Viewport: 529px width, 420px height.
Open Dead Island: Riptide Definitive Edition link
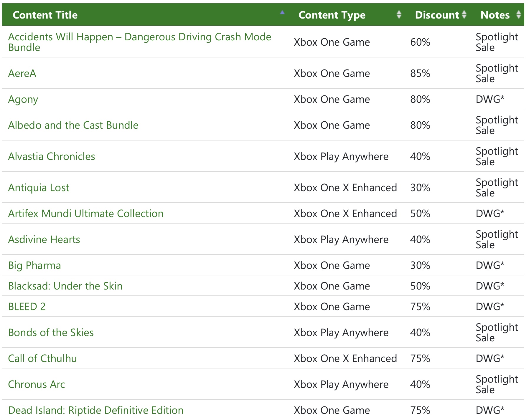96,410
